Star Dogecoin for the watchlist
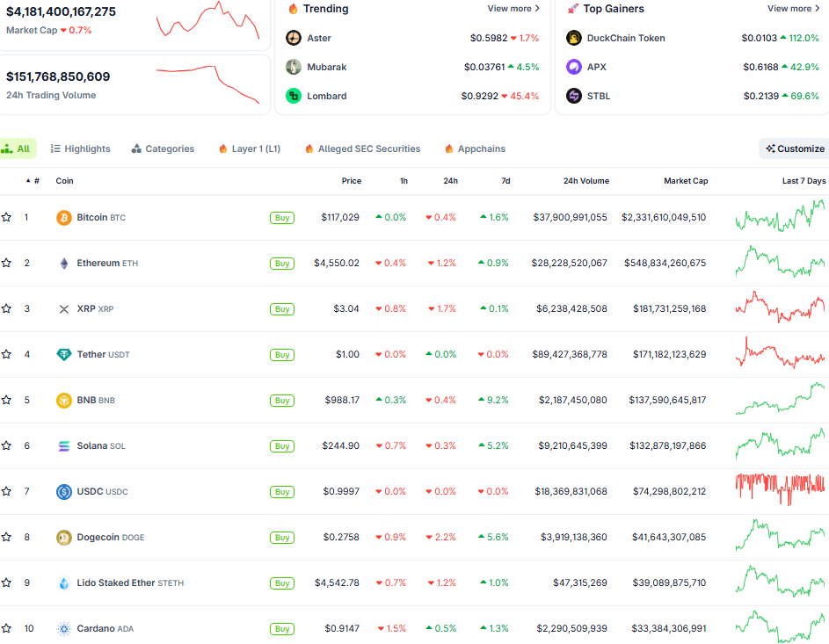 (8, 537)
